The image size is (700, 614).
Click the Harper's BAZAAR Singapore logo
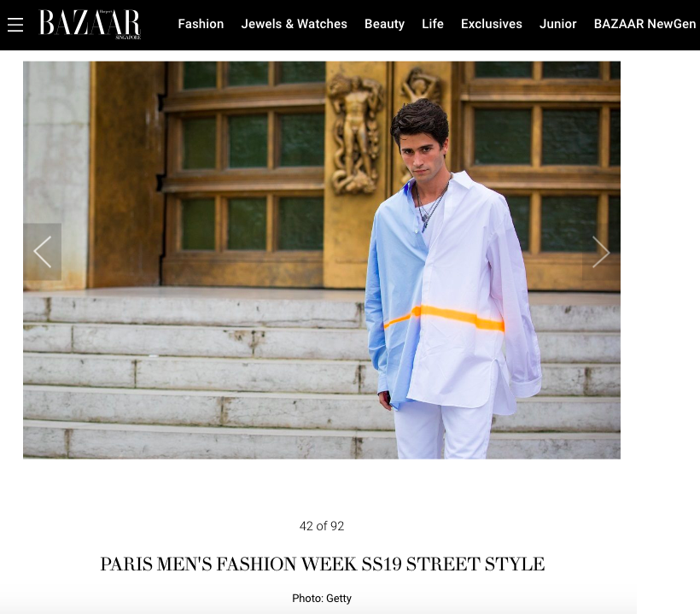coord(90,24)
